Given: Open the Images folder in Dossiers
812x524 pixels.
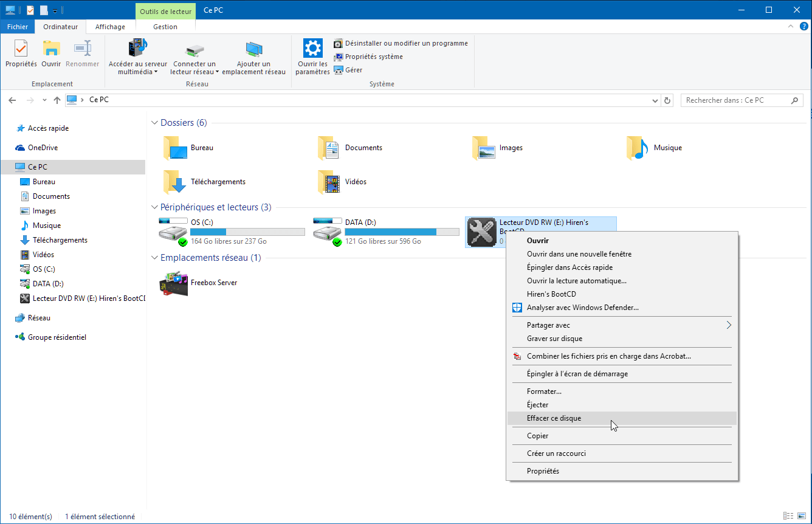Looking at the screenshot, I should click(x=498, y=148).
